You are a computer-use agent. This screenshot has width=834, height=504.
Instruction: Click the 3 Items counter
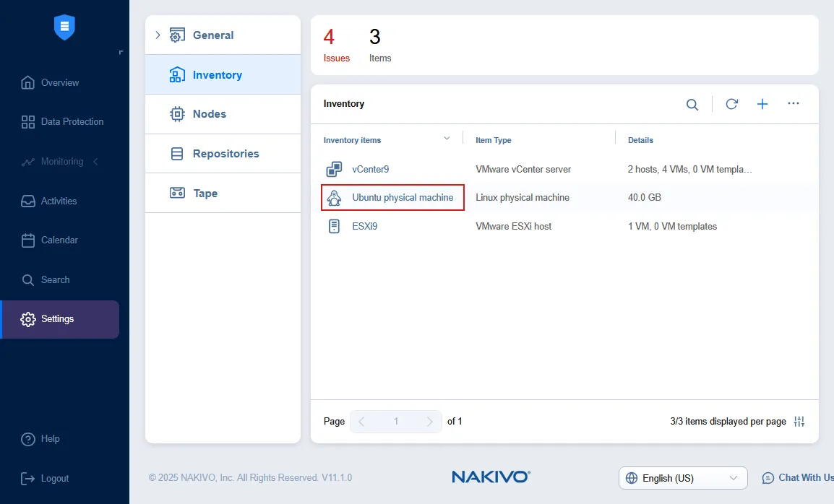379,45
